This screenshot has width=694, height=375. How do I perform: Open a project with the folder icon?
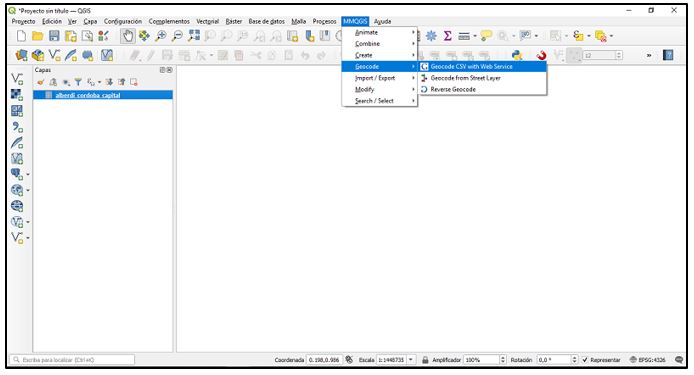point(38,36)
